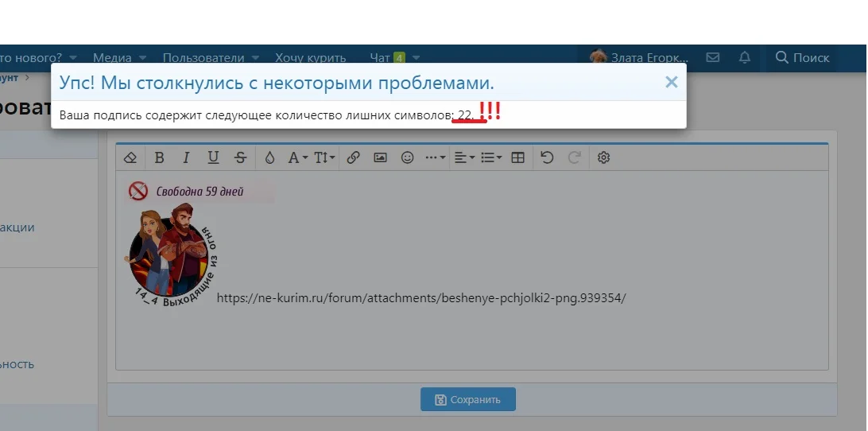Toggle underline formatting

coord(213,158)
